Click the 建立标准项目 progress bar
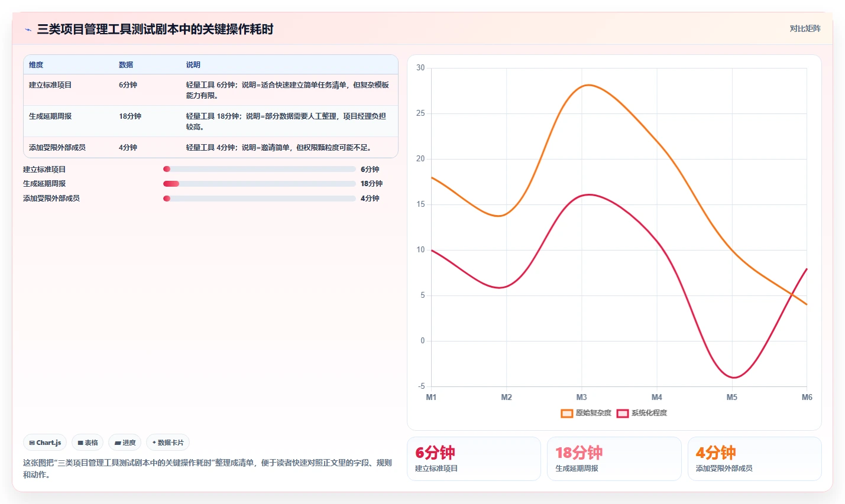 [260, 169]
